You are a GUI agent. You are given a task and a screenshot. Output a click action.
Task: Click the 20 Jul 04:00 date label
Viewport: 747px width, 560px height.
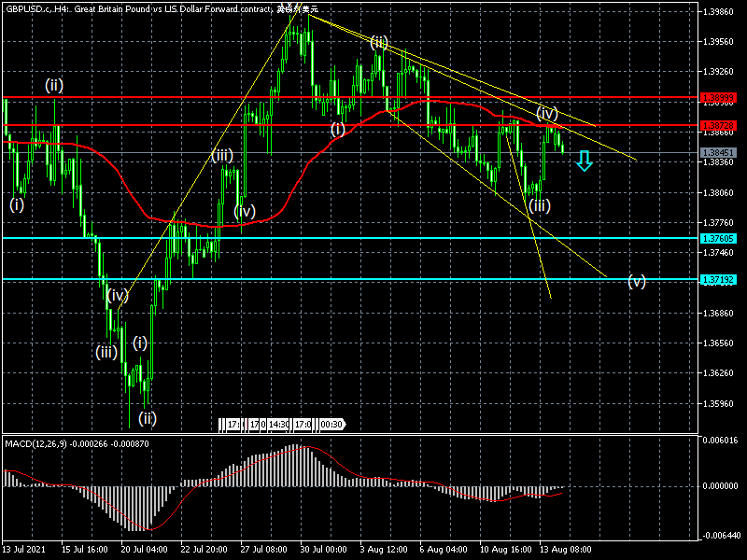tap(145, 551)
